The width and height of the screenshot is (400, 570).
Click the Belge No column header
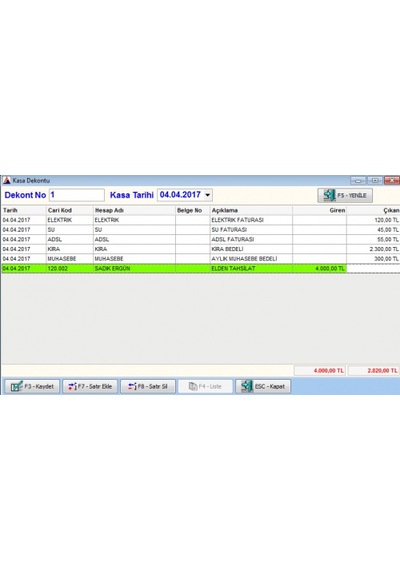193,210
